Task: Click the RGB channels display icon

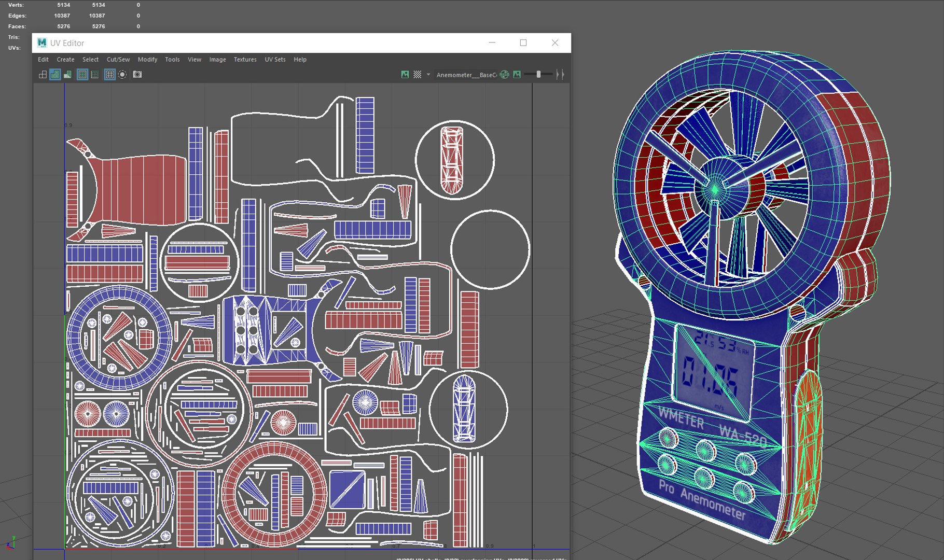Action: click(504, 75)
